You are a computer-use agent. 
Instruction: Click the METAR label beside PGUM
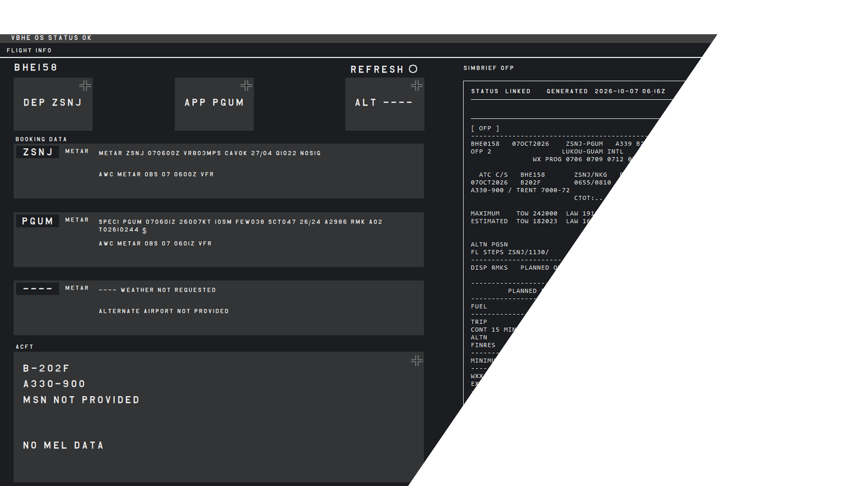(77, 220)
